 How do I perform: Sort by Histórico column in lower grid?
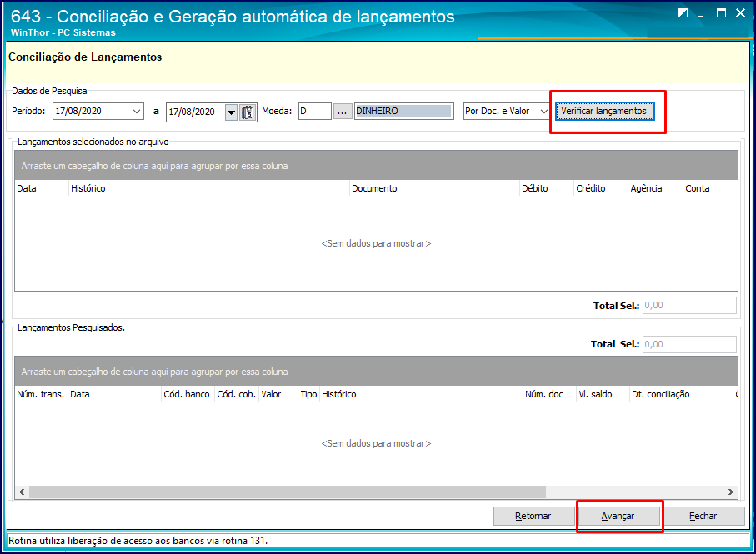(421, 394)
